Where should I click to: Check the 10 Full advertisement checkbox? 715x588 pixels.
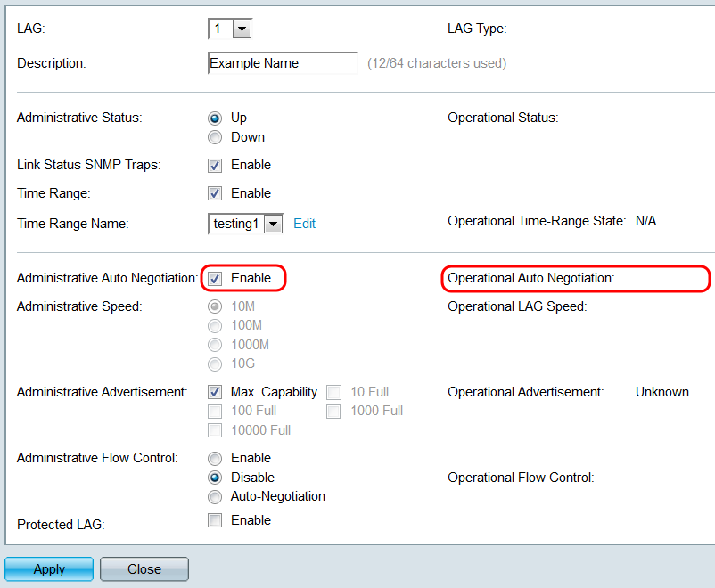tap(334, 392)
